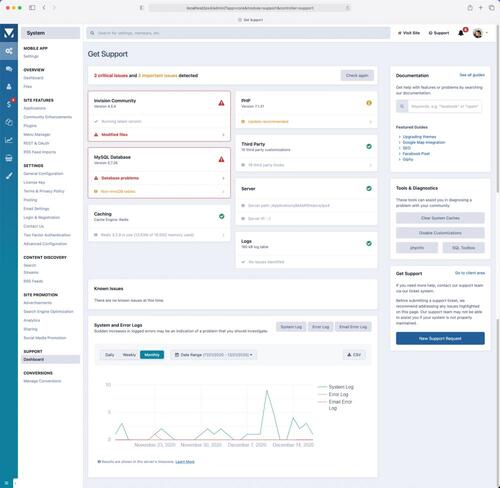Open the Error Log button

point(320,327)
